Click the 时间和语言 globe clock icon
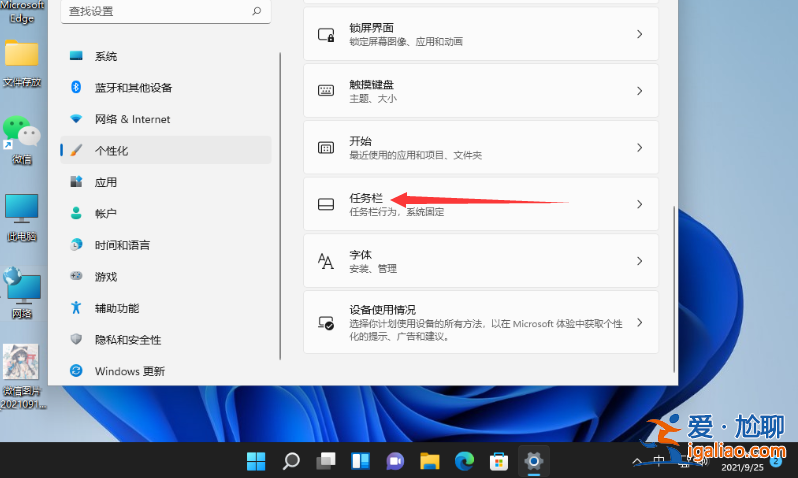Image resolution: width=798 pixels, height=478 pixels. [x=76, y=245]
